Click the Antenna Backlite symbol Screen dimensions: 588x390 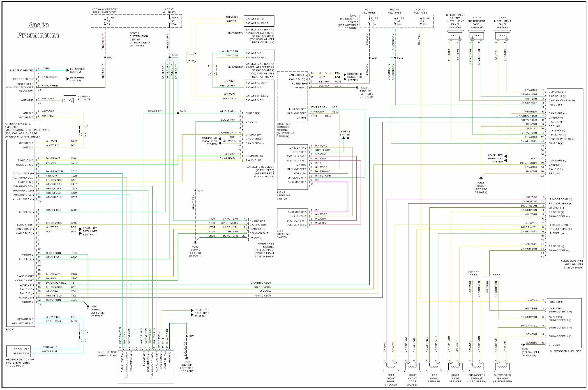(70, 100)
